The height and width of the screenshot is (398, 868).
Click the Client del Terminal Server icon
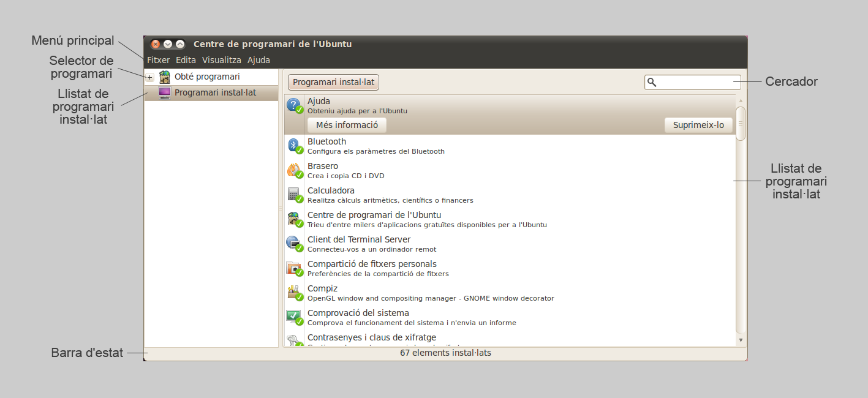(x=295, y=244)
